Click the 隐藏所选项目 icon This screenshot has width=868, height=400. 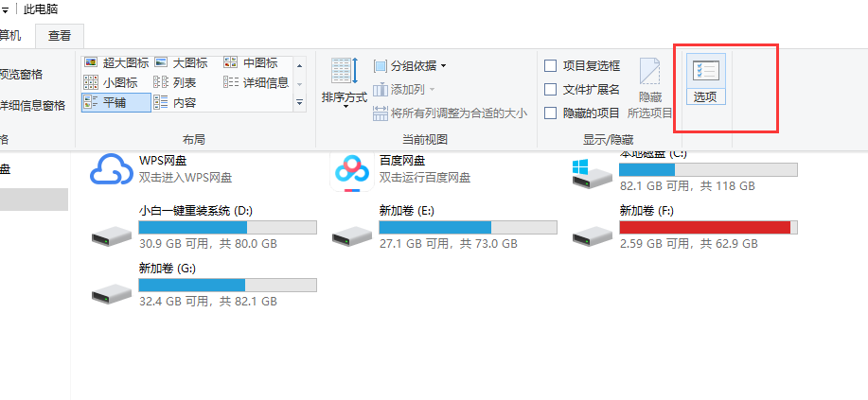(649, 85)
